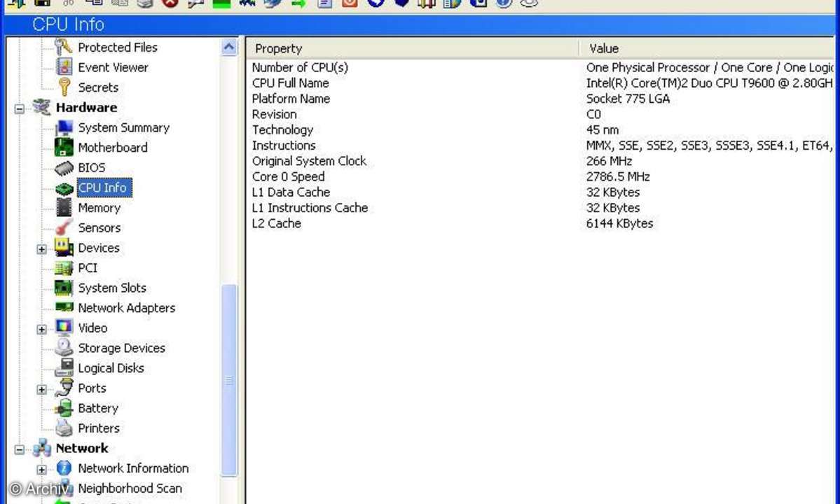Viewport: 840px width, 504px height.
Task: Open Network Adapters in the tree
Action: click(126, 308)
